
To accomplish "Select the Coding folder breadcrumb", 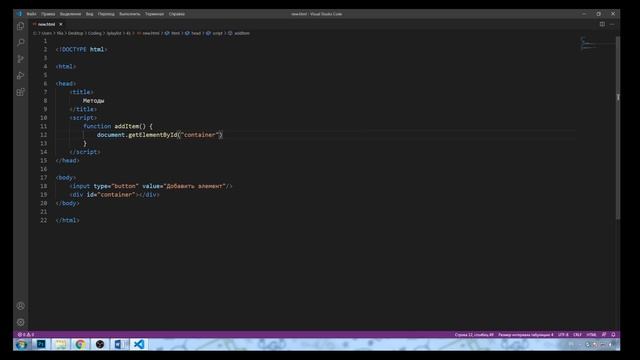I will click(95, 33).
